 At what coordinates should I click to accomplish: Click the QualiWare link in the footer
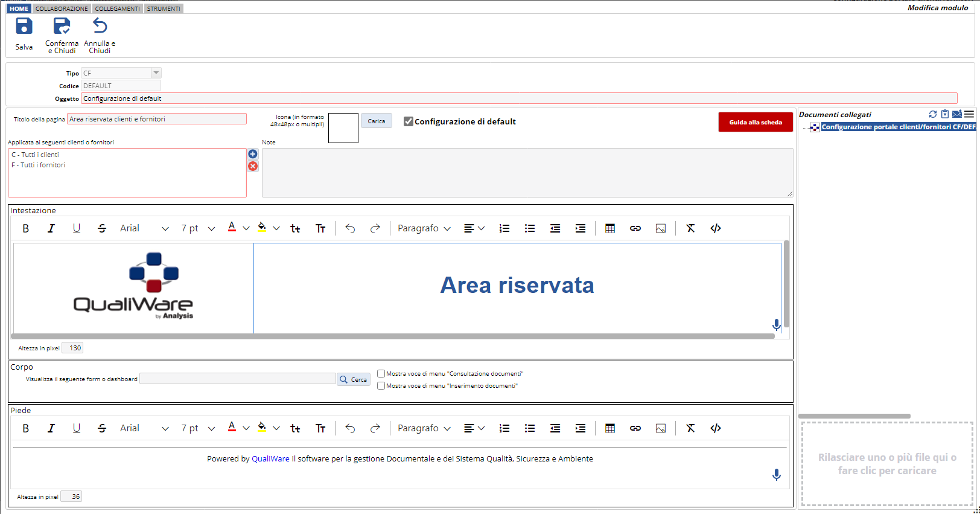pos(270,459)
